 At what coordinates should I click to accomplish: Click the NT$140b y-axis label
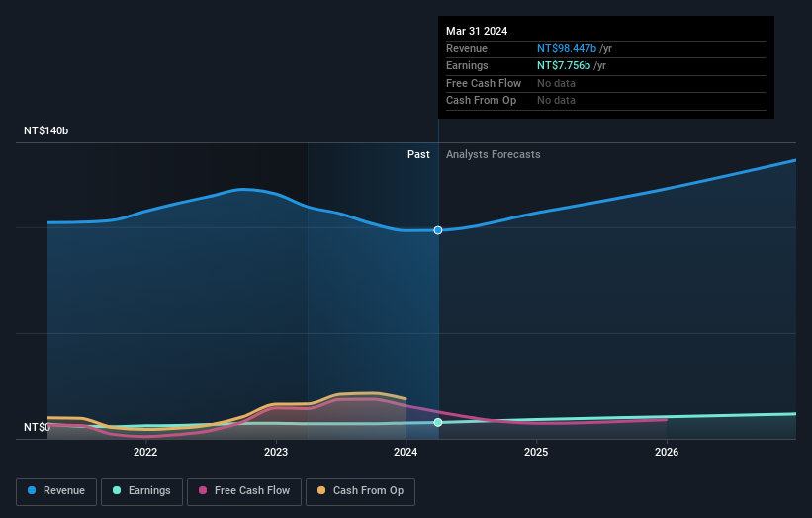point(46,130)
